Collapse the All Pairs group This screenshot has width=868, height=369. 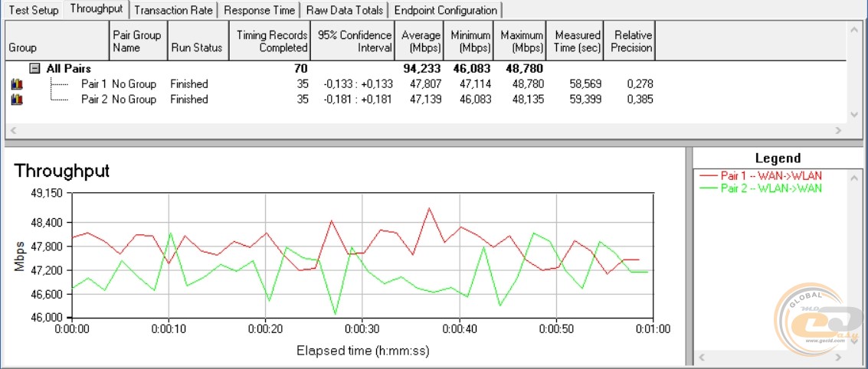pyautogui.click(x=34, y=68)
